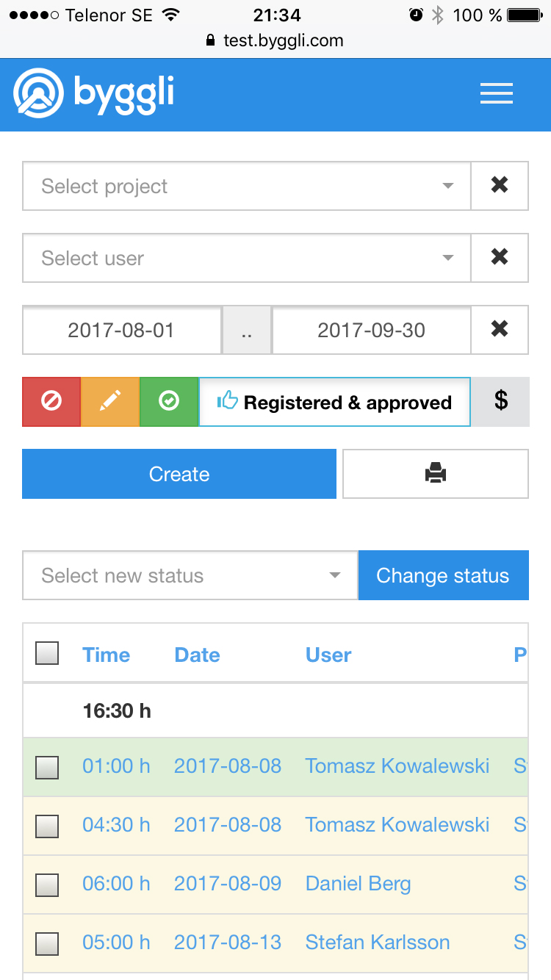This screenshot has width=551, height=980.
Task: Click the printer icon button
Action: [436, 474]
